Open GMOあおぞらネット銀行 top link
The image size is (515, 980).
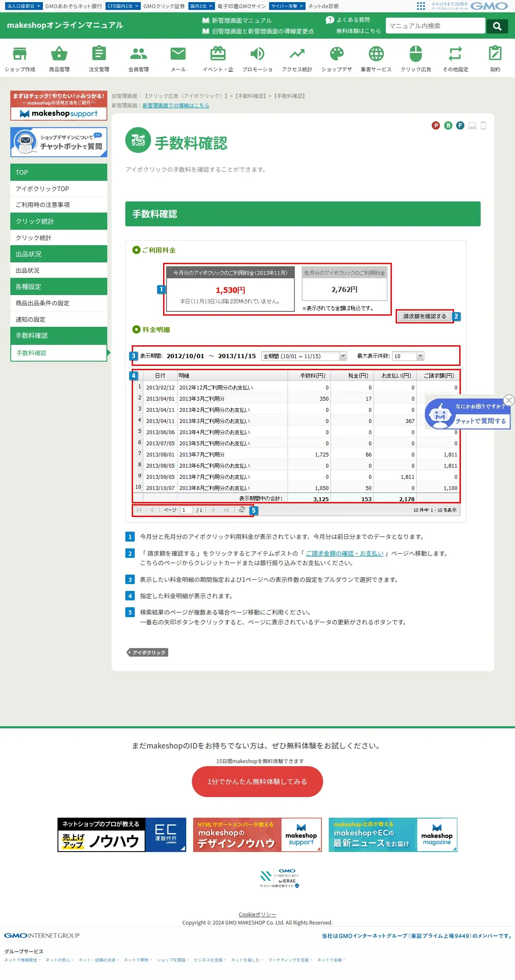[74, 6]
